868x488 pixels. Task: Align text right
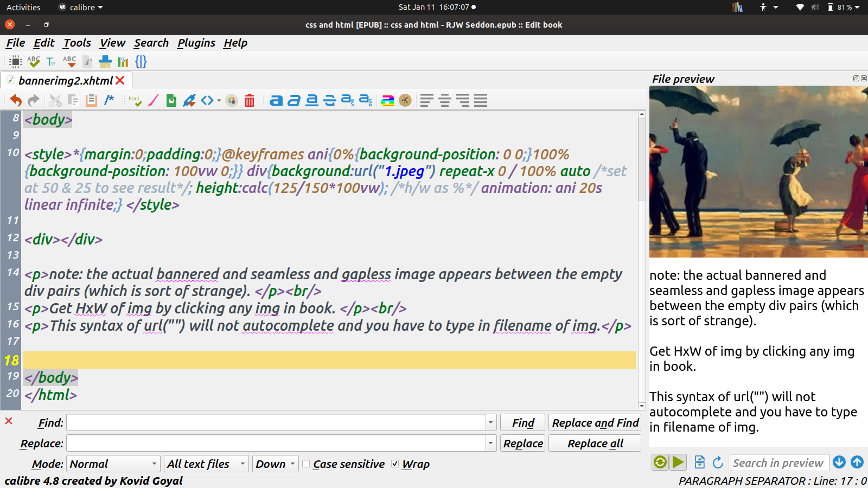click(463, 100)
